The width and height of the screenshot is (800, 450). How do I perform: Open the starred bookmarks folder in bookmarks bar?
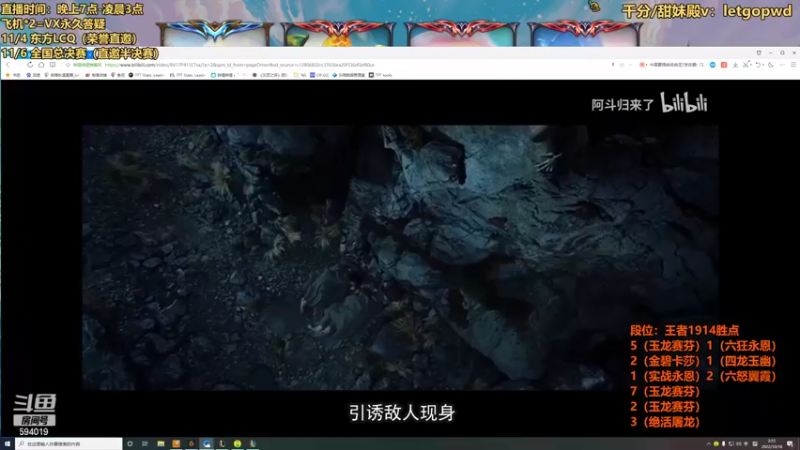coord(13,75)
